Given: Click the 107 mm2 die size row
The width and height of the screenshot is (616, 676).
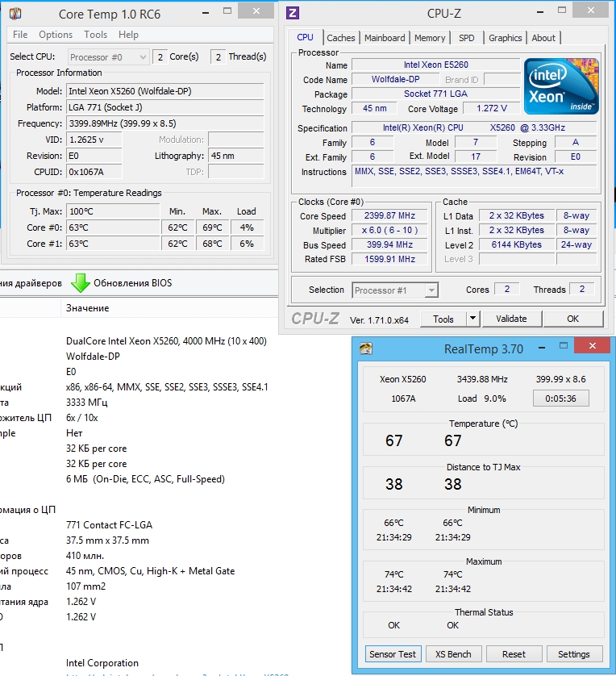Looking at the screenshot, I should (x=85, y=586).
